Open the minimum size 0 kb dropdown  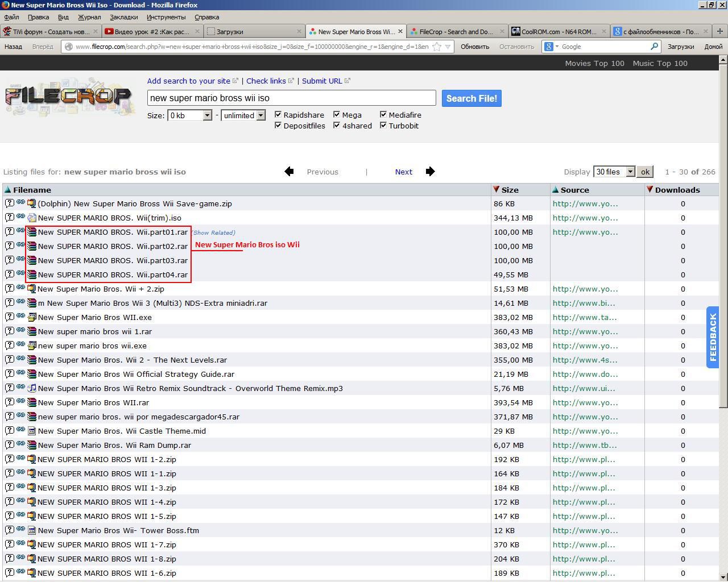coord(189,115)
